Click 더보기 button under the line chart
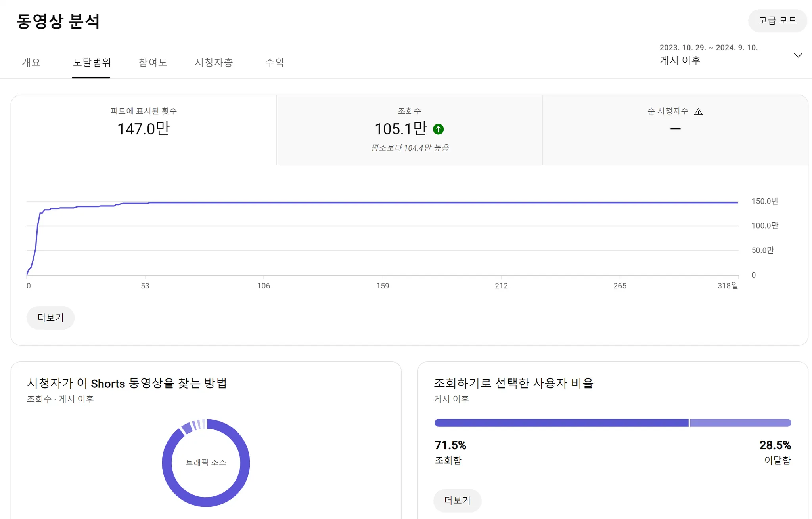Image resolution: width=812 pixels, height=519 pixels. pyautogui.click(x=50, y=317)
